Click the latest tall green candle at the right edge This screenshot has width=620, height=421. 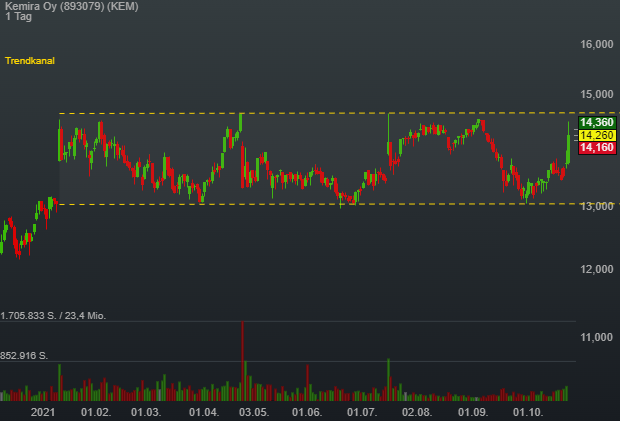coord(568,145)
